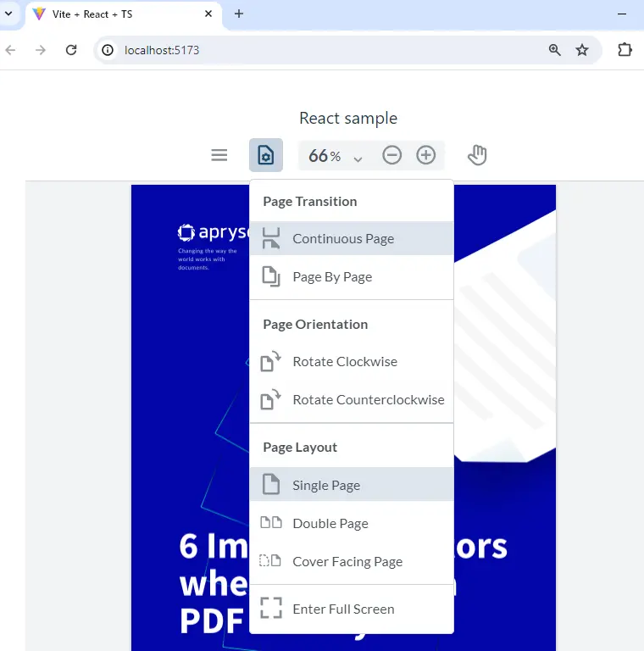Select the Pan hand tool
644x651 pixels.
coord(477,155)
